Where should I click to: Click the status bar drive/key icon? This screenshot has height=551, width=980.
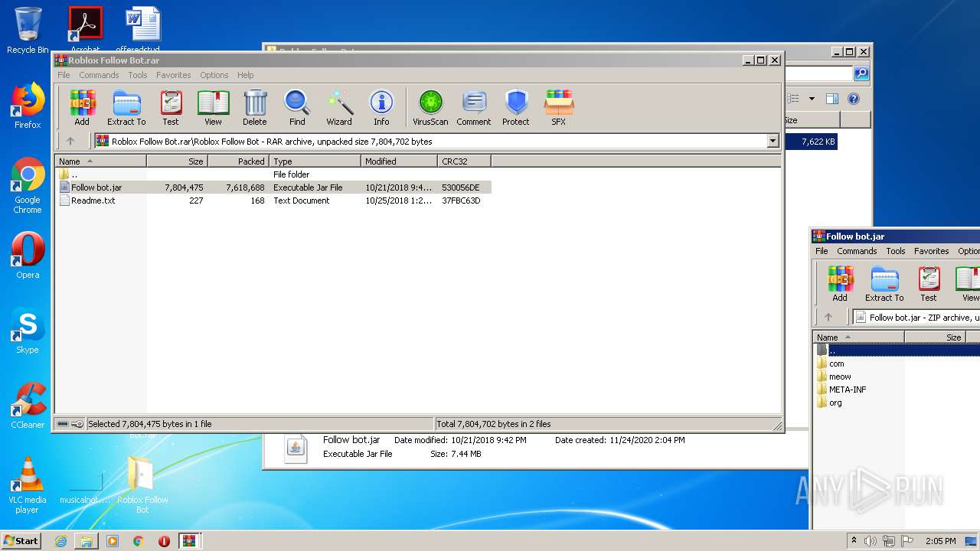(x=70, y=424)
